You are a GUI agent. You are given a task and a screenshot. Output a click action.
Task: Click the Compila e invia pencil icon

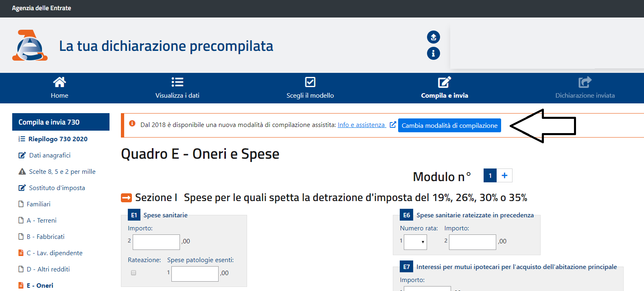[x=444, y=82]
